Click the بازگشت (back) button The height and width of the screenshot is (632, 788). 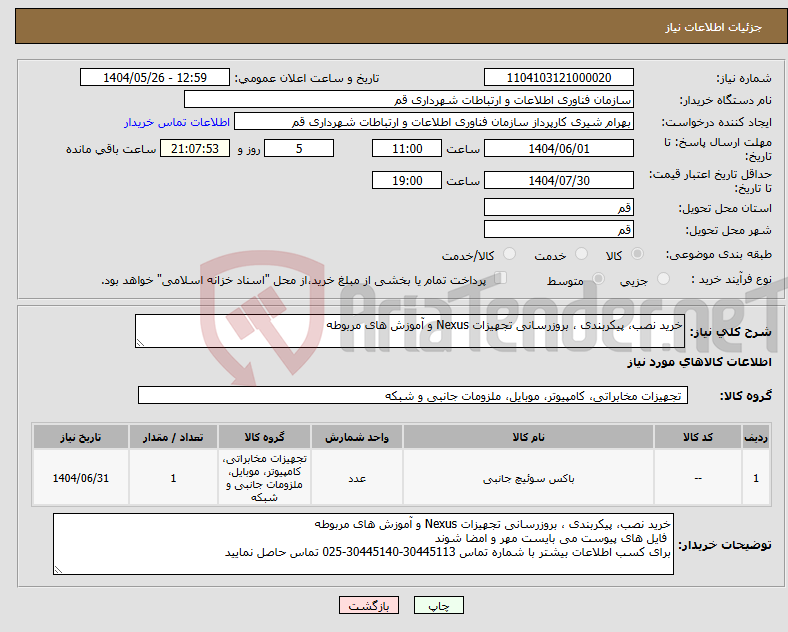point(369,605)
